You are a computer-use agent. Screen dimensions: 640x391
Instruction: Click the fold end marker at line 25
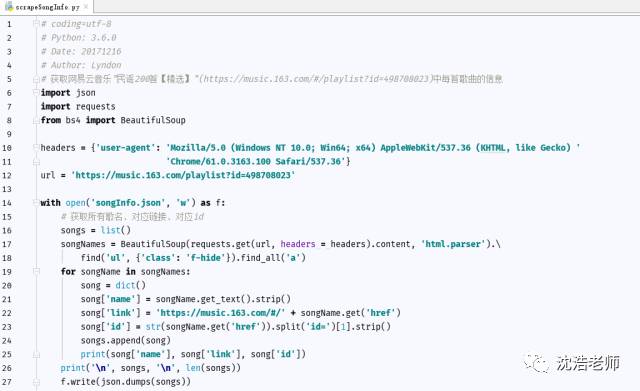tap(36, 355)
